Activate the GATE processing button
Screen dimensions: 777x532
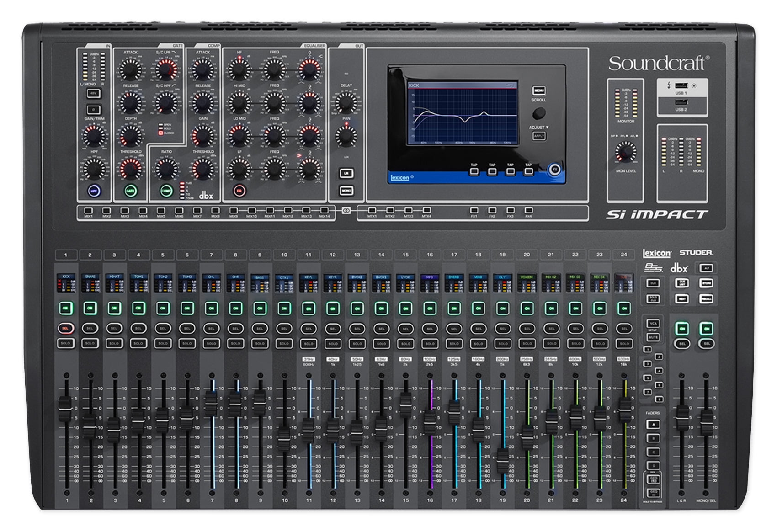130,191
